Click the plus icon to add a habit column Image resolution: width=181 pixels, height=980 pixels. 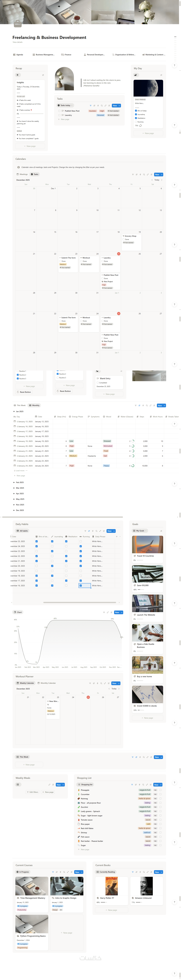117,536
